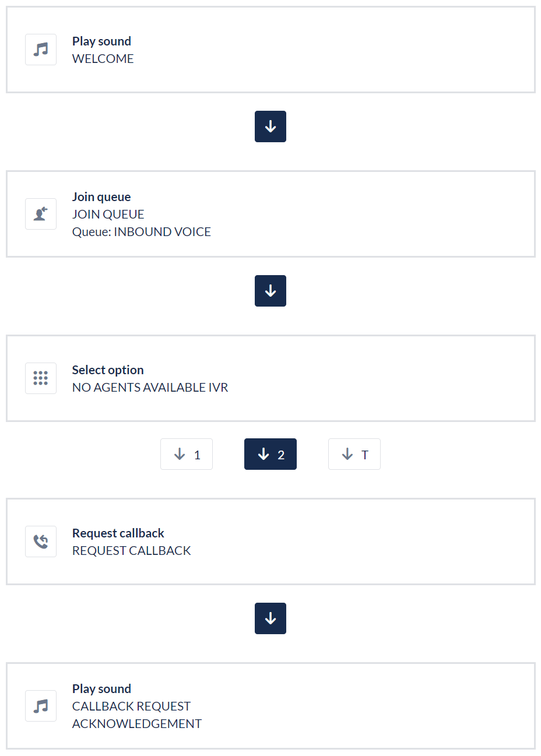541x756 pixels.
Task: Click the Select option keypad icon
Action: click(x=41, y=378)
